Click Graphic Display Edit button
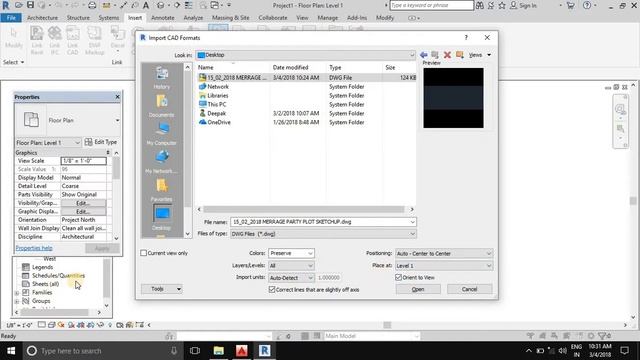Screen dimensions: 640x360 pyautogui.click(x=83, y=211)
